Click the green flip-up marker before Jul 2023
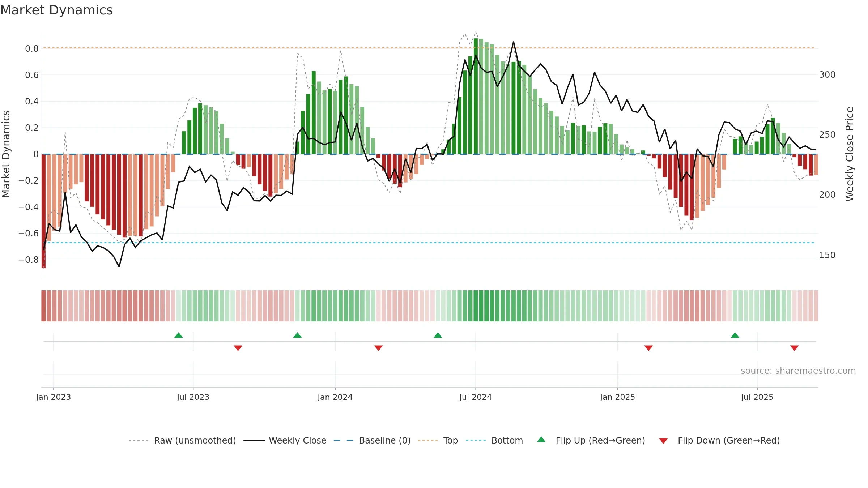Viewport: 868px width, 488px height. coord(179,335)
